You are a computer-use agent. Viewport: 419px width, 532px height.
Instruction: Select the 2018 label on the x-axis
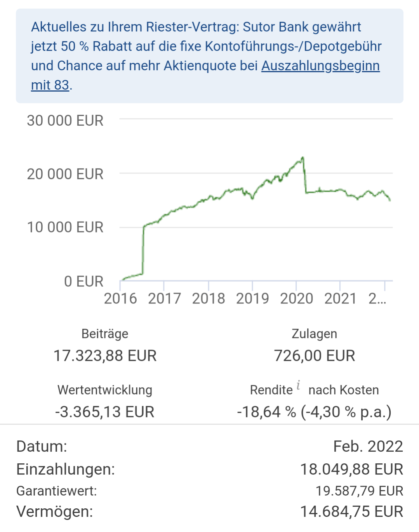(x=209, y=298)
